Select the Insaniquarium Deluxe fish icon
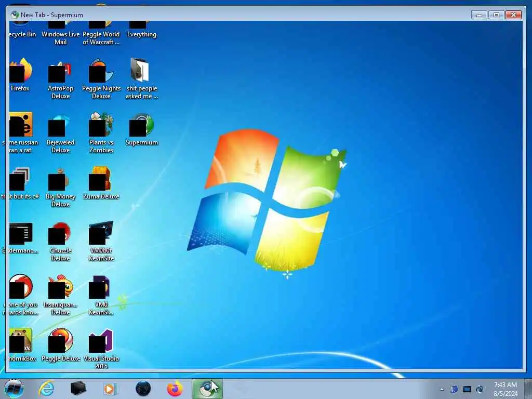This screenshot has width=532, height=399. point(60,295)
